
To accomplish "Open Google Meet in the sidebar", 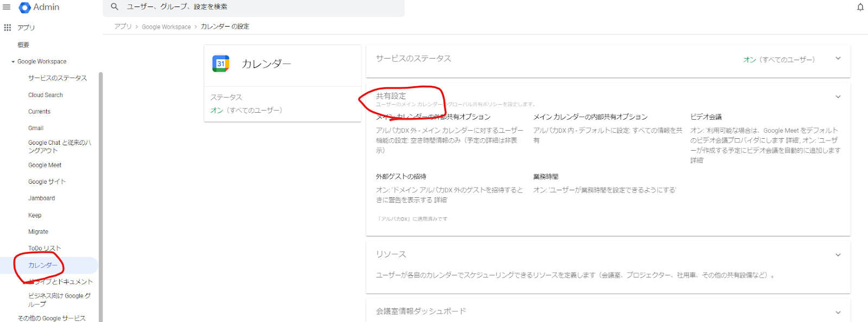I will (x=45, y=165).
